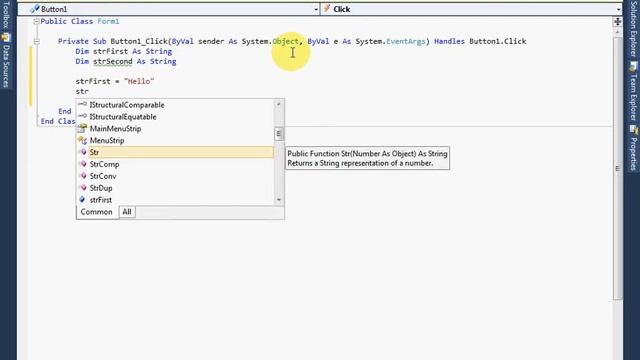Click the Team Explorer tab icon
This screenshot has height=360, width=640.
[633, 67]
